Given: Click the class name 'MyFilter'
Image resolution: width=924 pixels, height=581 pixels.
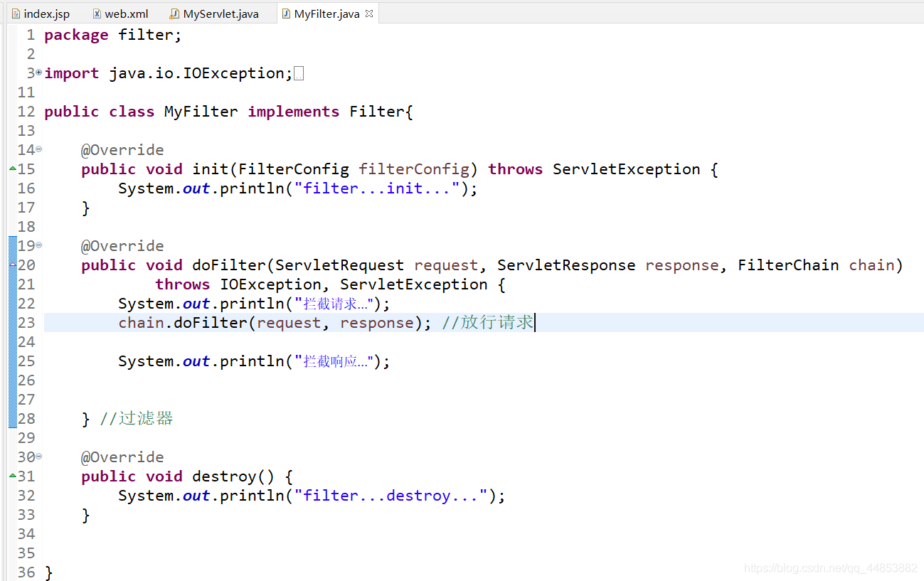Looking at the screenshot, I should (201, 112).
